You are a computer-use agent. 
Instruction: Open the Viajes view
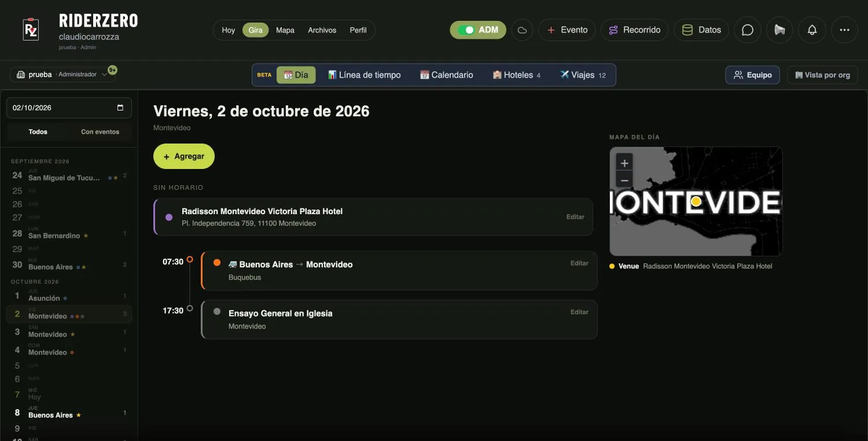pyautogui.click(x=583, y=75)
